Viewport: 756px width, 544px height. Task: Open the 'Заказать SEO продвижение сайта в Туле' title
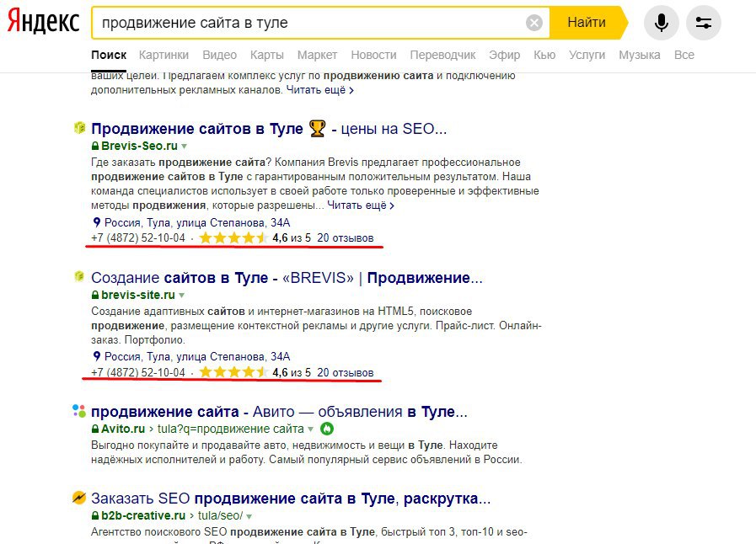click(x=291, y=499)
